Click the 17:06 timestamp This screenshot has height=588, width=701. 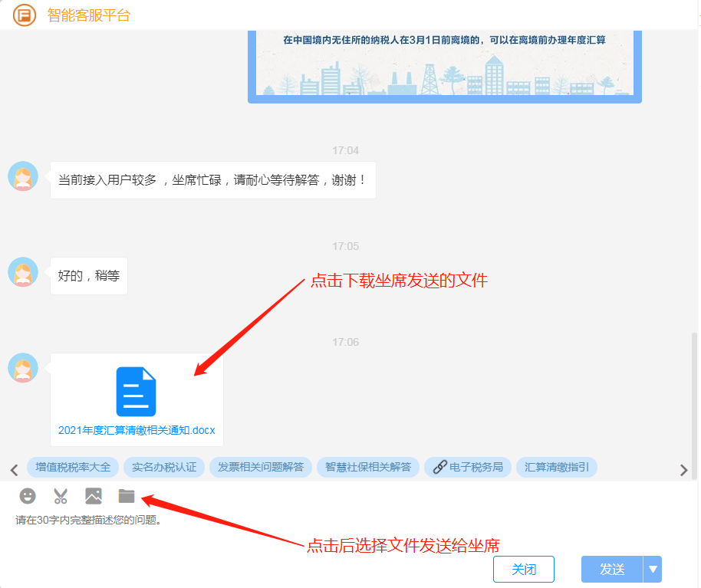(x=345, y=342)
